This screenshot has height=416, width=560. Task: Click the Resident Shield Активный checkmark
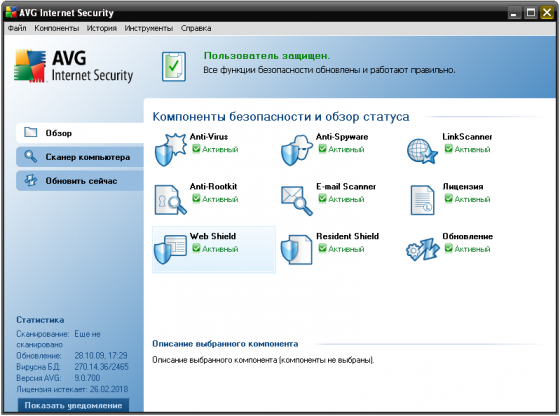322,248
